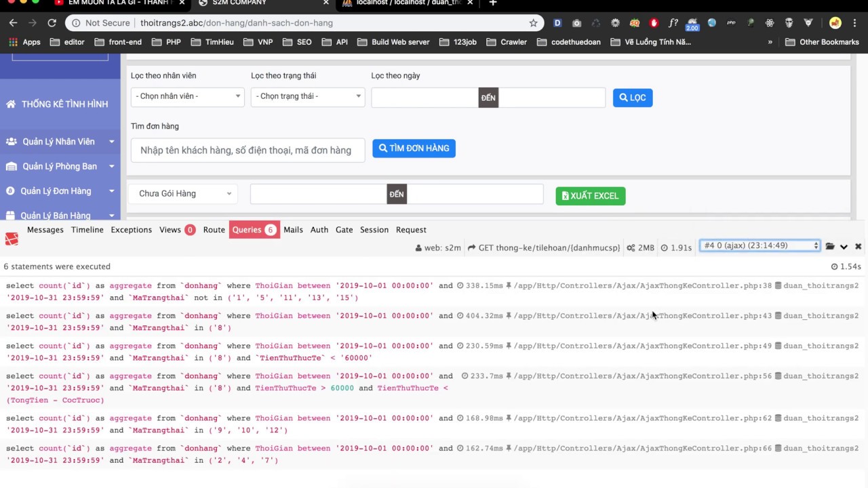Click the green XUẤT EXCEL button
The image size is (868, 488).
591,196
